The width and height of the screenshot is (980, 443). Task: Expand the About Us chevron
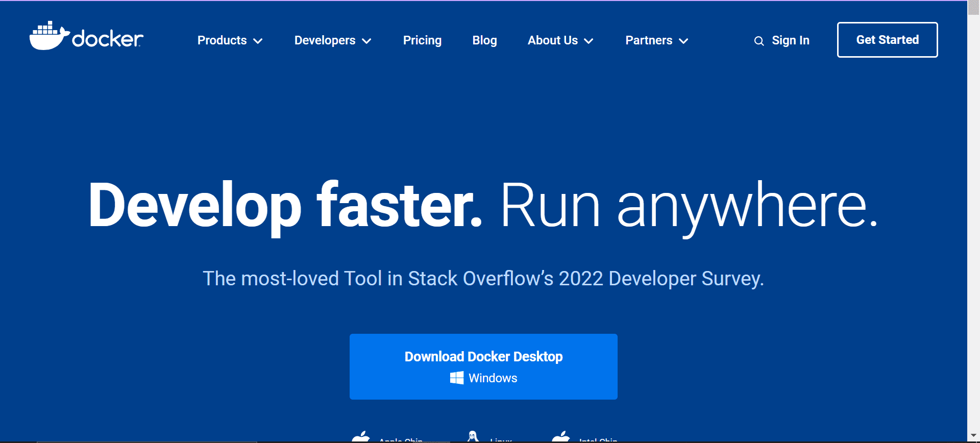589,41
